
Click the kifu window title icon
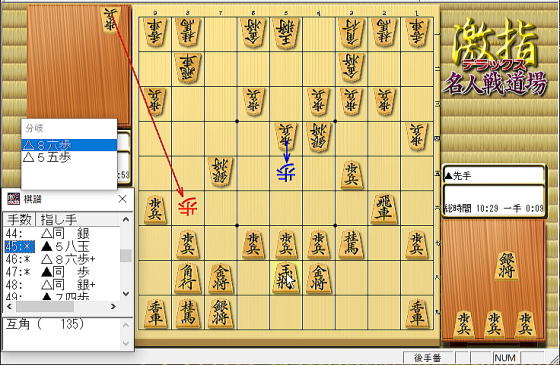click(x=14, y=199)
